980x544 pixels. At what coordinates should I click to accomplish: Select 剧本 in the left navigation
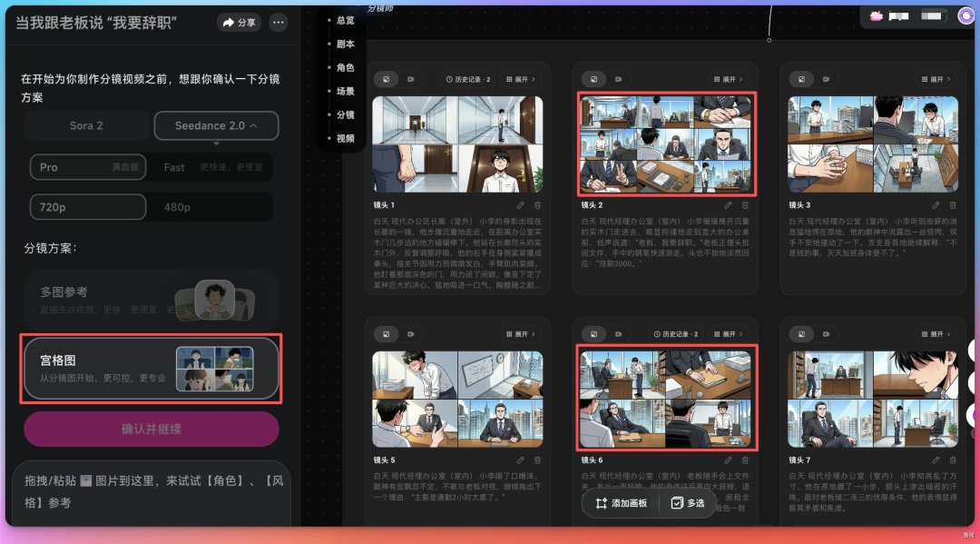(344, 42)
